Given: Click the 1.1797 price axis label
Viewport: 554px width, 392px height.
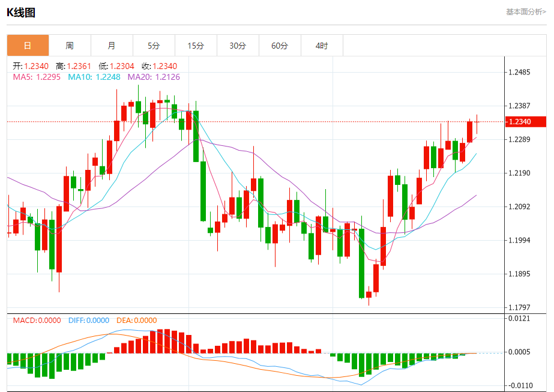Looking at the screenshot, I should click(x=519, y=307).
